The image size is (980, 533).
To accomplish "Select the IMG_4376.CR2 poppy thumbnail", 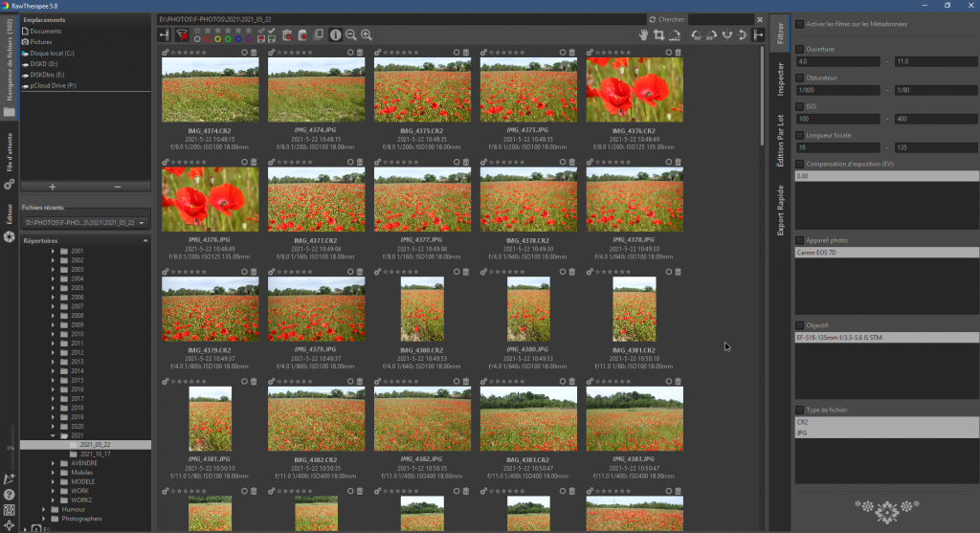I will 635,89.
